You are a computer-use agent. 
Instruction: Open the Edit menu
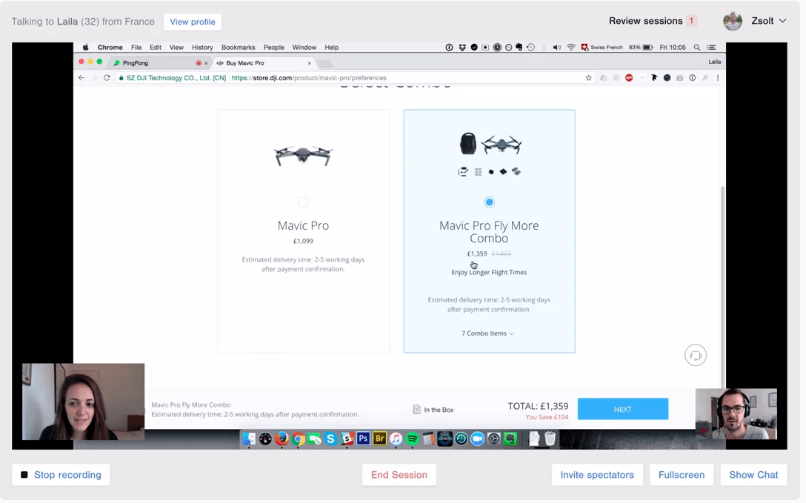point(155,47)
